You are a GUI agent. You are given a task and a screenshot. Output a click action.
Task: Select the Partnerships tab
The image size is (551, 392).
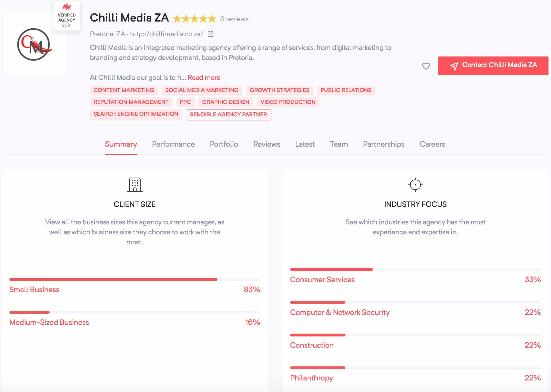384,144
